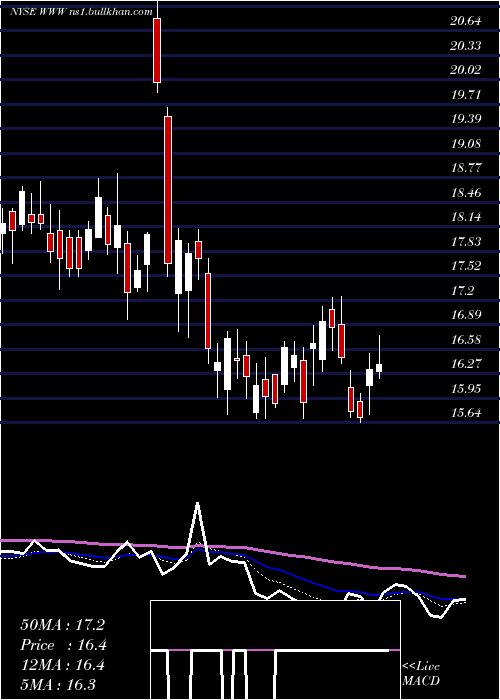Click the 17.2 price axis label
This screenshot has width=500, height=700.
click(x=462, y=291)
